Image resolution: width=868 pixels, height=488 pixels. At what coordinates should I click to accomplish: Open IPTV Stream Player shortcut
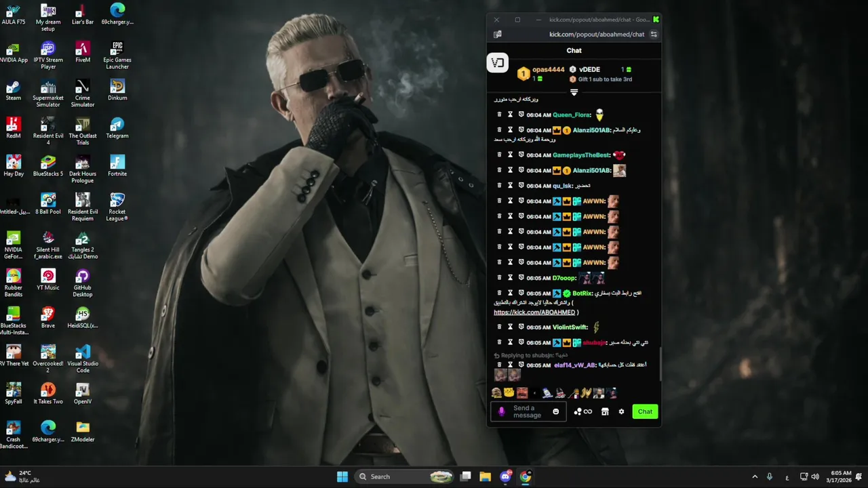tap(48, 56)
